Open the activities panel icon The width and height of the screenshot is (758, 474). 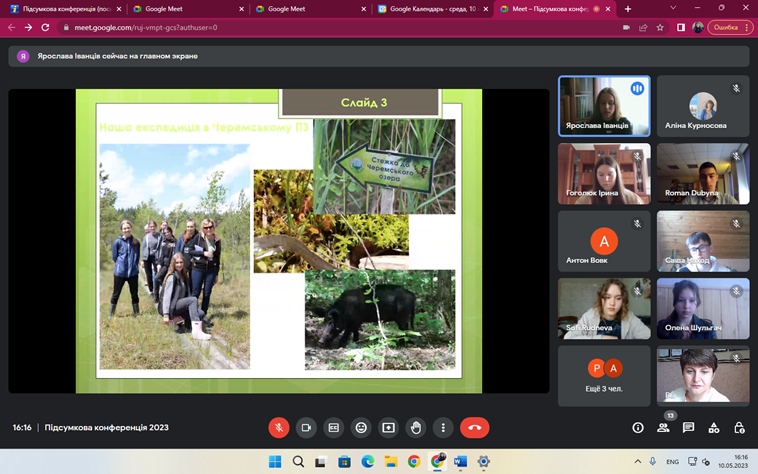714,428
